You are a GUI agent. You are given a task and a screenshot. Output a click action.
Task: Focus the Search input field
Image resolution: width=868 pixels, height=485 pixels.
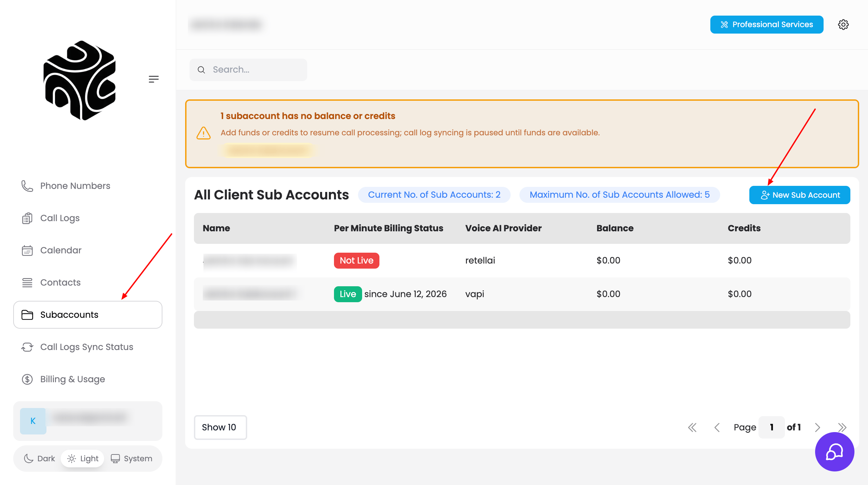click(248, 70)
